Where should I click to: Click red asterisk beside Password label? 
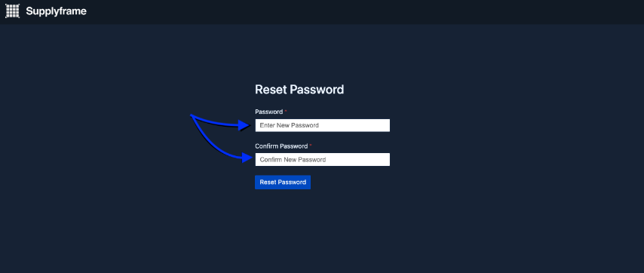click(286, 111)
